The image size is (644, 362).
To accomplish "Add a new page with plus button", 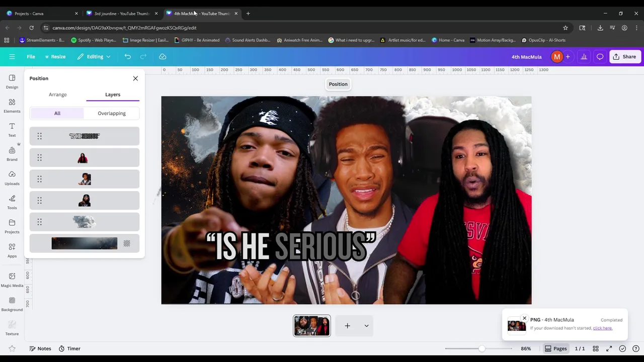I will (347, 326).
